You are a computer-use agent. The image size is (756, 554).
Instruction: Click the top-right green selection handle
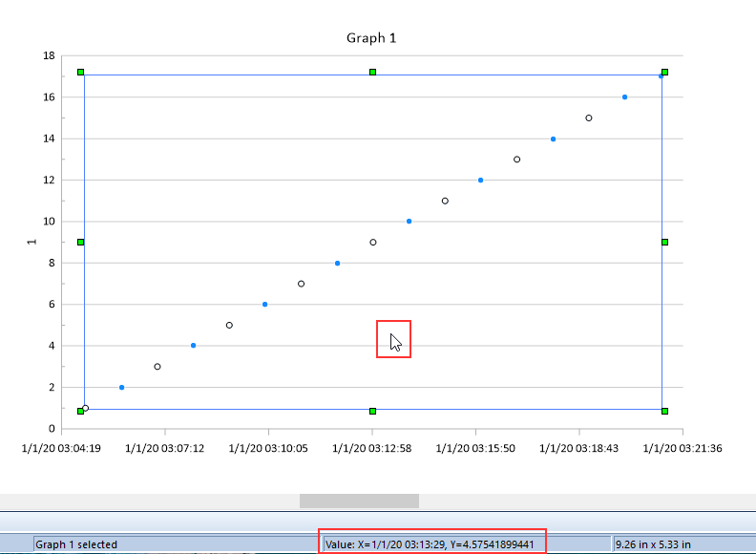pyautogui.click(x=664, y=73)
